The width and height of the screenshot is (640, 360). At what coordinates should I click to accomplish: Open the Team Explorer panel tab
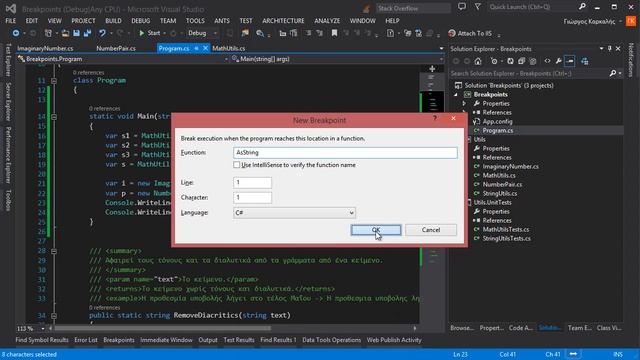(x=579, y=328)
